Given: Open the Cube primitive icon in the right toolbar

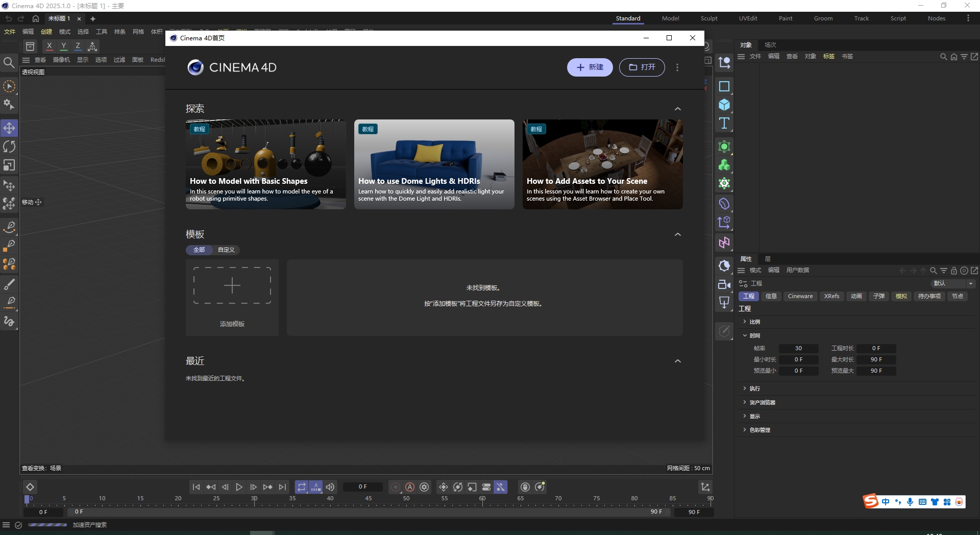Looking at the screenshot, I should point(724,104).
